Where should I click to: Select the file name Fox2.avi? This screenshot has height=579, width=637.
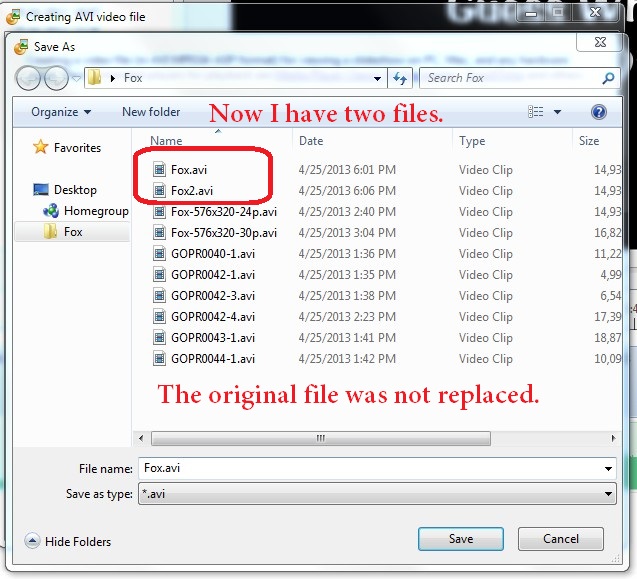tap(192, 191)
